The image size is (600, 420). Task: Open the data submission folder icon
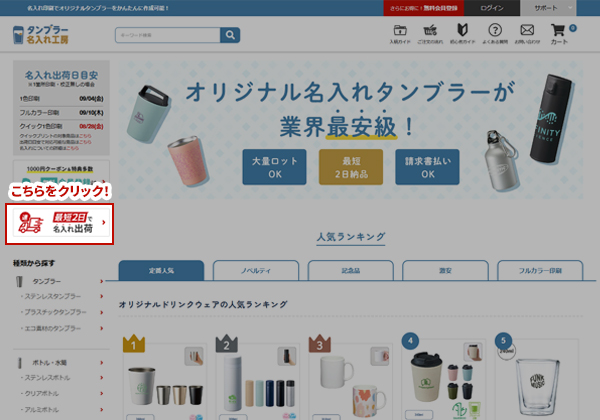pyautogui.click(x=400, y=30)
